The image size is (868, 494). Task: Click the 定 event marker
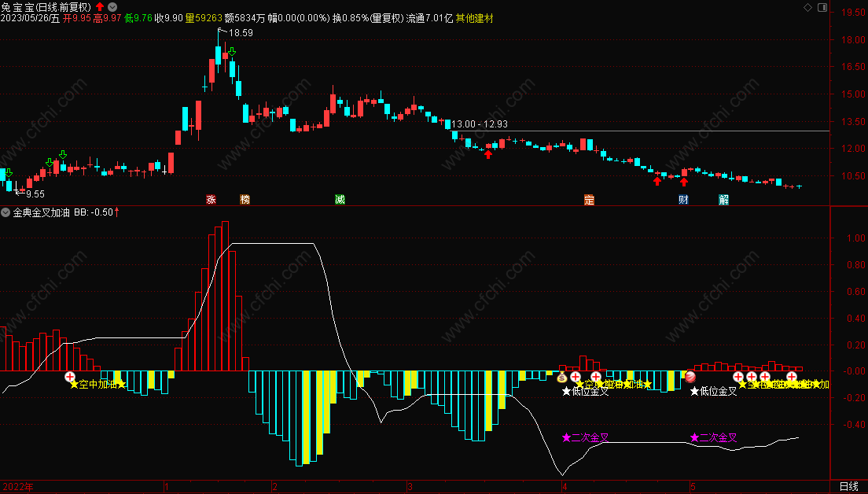click(x=589, y=199)
